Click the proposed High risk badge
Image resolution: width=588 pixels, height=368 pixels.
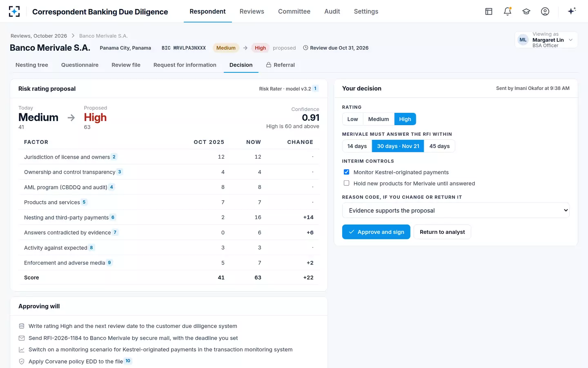click(260, 48)
